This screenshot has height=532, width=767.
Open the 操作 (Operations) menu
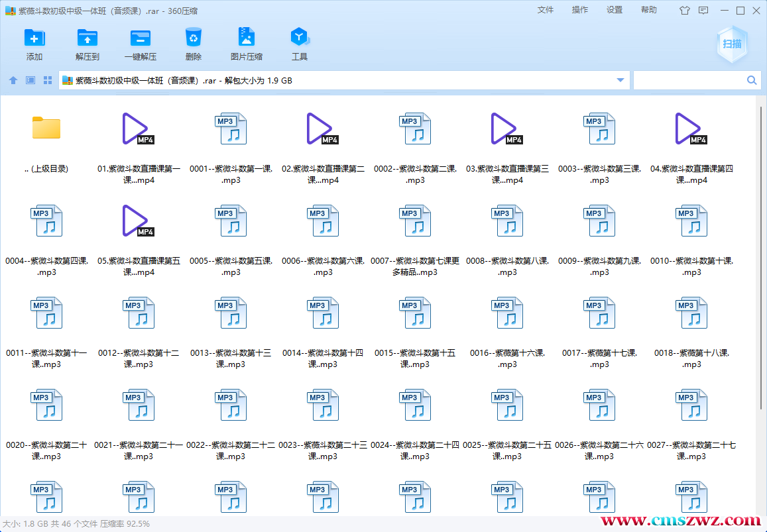pos(580,10)
